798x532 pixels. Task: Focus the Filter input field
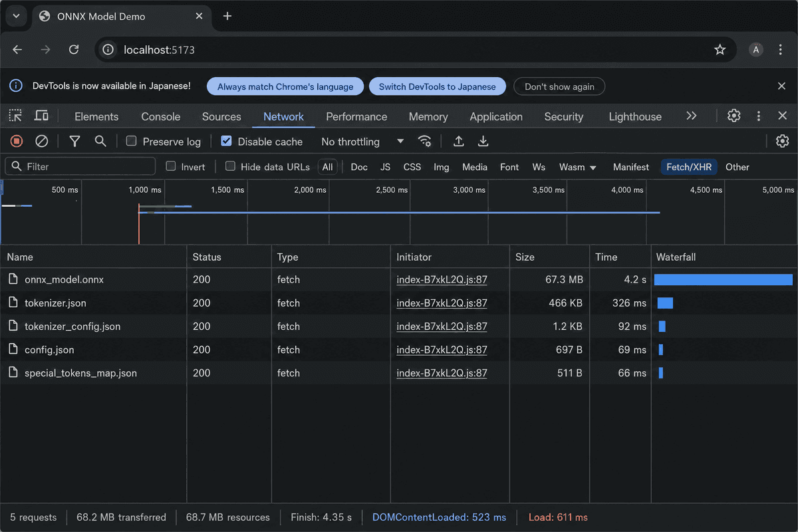pyautogui.click(x=80, y=166)
